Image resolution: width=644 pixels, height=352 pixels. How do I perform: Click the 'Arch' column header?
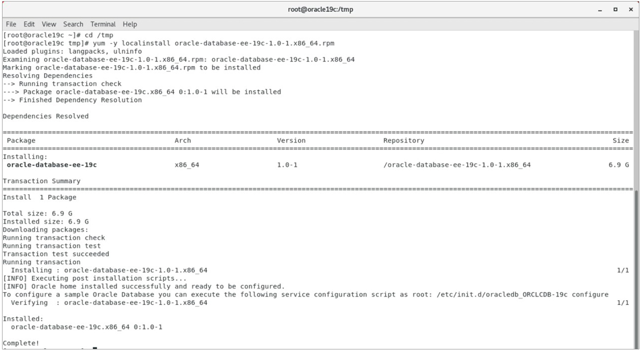tap(183, 140)
